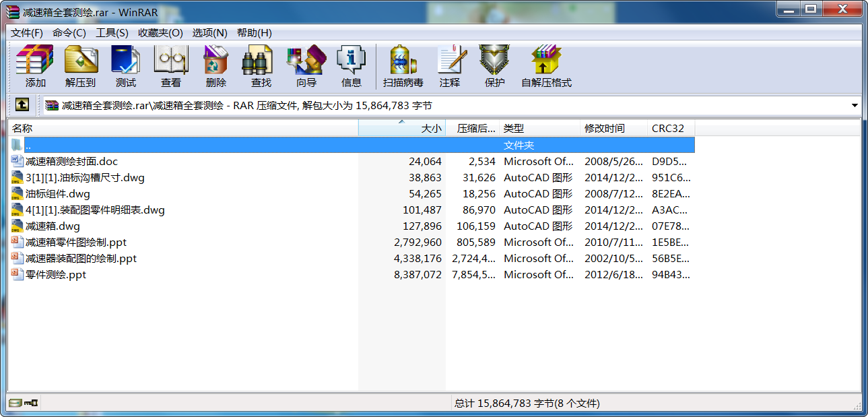Sort files by 类型 column header
The image size is (868, 417).
pos(540,128)
